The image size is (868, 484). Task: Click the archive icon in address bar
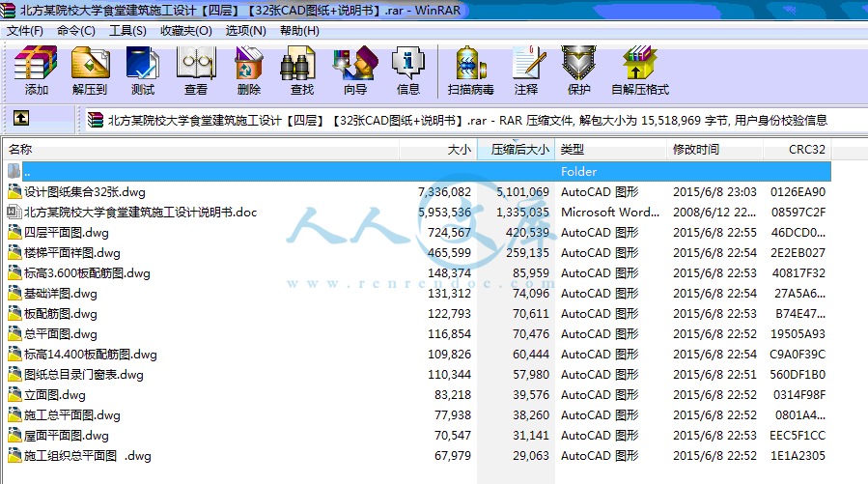(x=96, y=120)
